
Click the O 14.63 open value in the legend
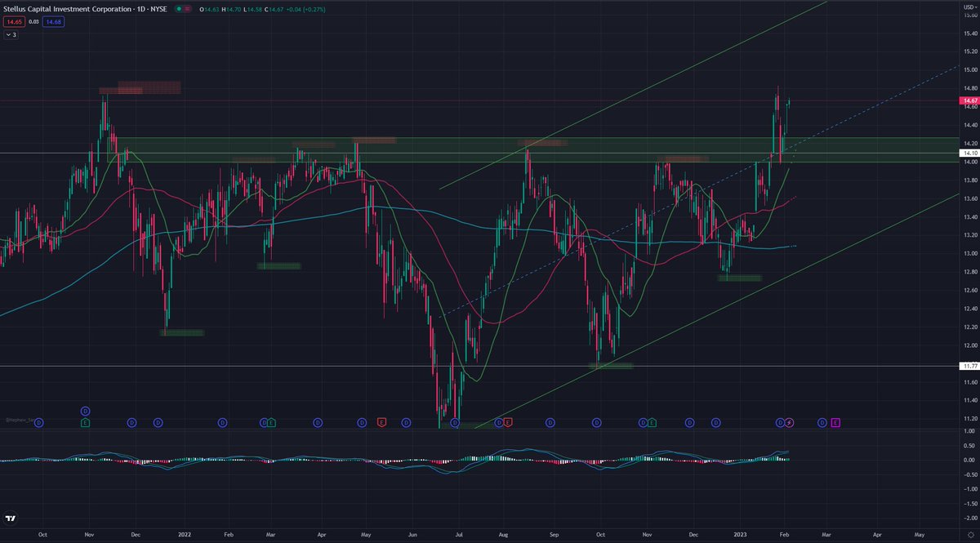[207, 8]
